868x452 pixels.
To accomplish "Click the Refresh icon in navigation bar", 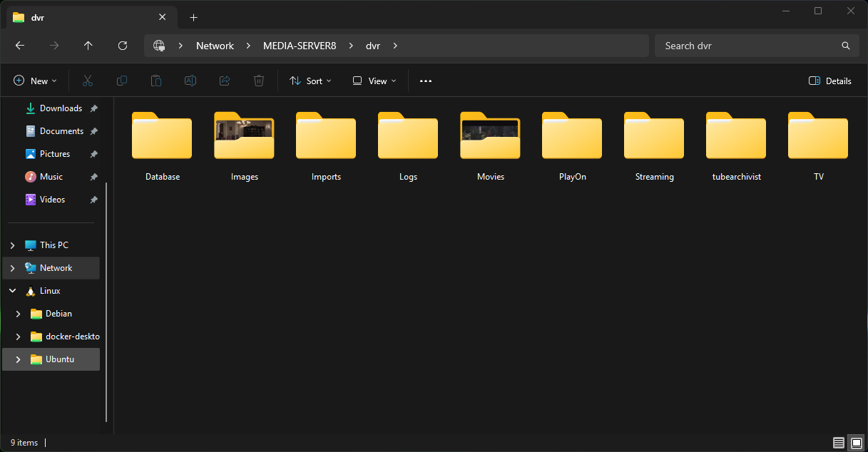I will coord(123,46).
